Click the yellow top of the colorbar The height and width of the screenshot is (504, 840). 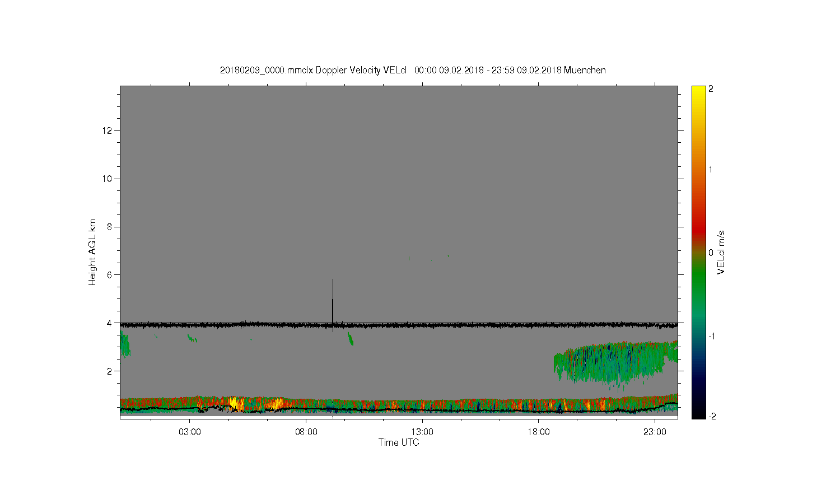(698, 92)
